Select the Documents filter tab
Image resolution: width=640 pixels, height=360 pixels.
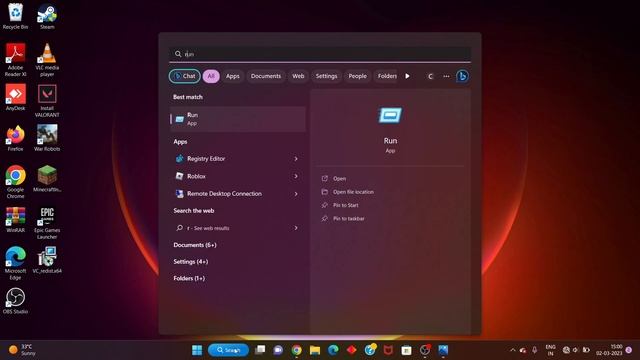(x=266, y=76)
